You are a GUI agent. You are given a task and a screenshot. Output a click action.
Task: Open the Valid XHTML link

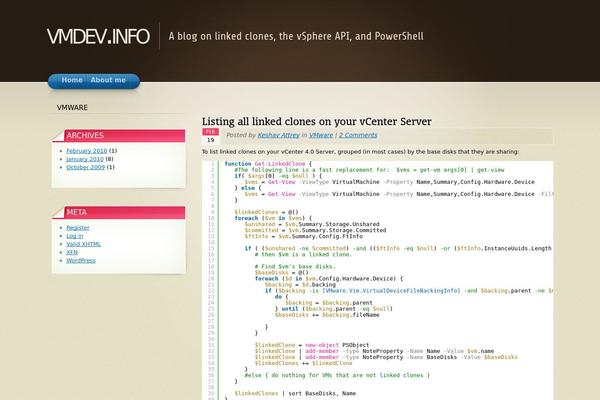pos(83,244)
